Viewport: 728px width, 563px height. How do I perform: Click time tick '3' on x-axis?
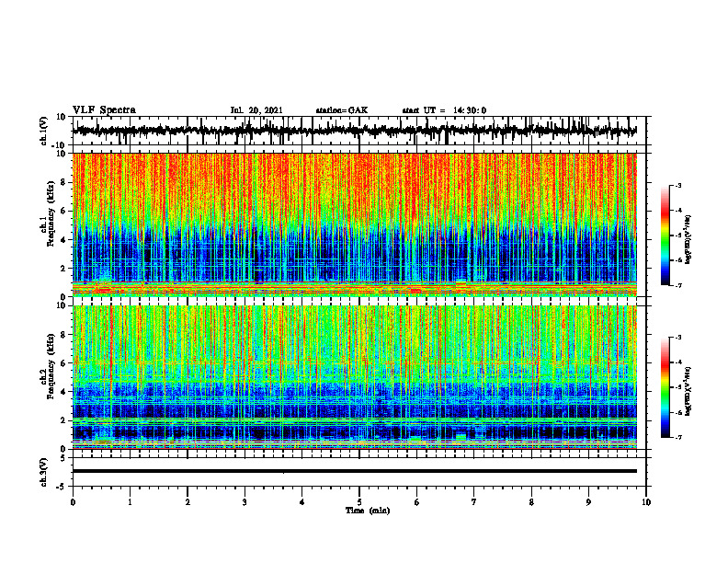point(245,502)
